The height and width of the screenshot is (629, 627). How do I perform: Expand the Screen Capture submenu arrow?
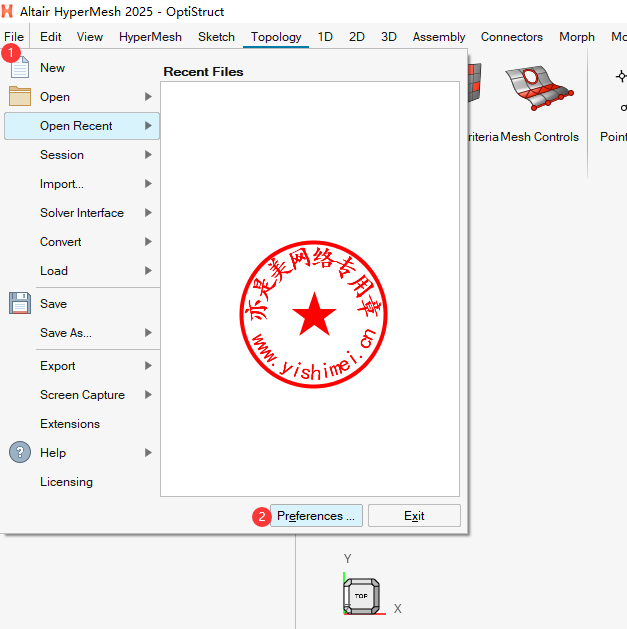(148, 395)
